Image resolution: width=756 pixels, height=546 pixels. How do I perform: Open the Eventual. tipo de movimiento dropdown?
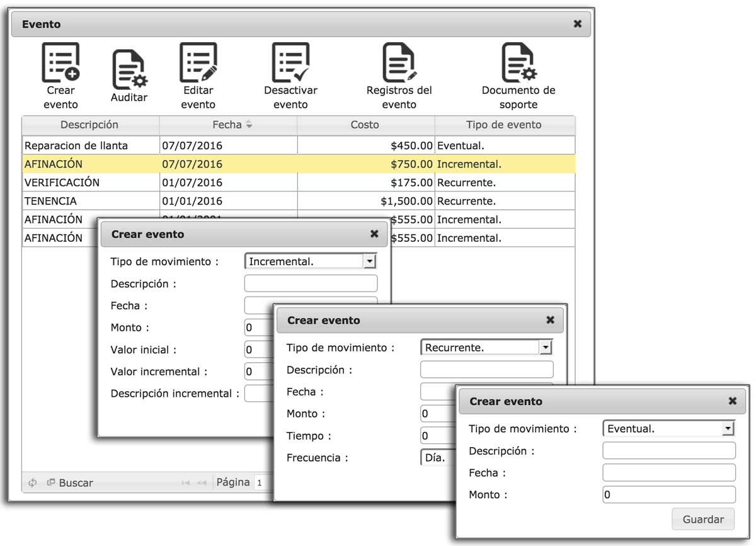[668, 429]
